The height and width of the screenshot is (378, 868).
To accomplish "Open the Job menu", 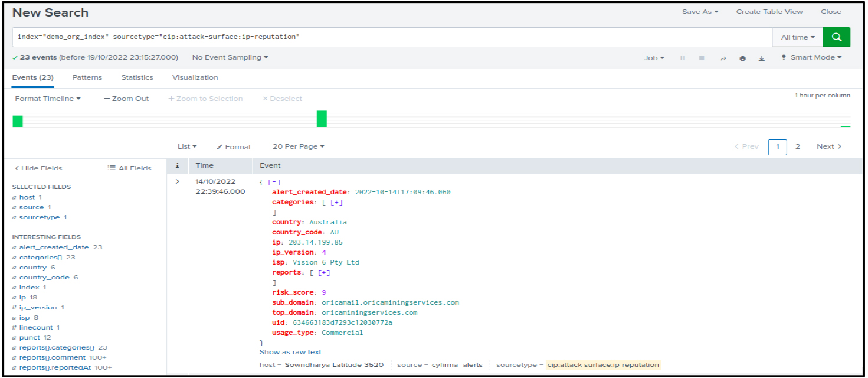I will (654, 58).
